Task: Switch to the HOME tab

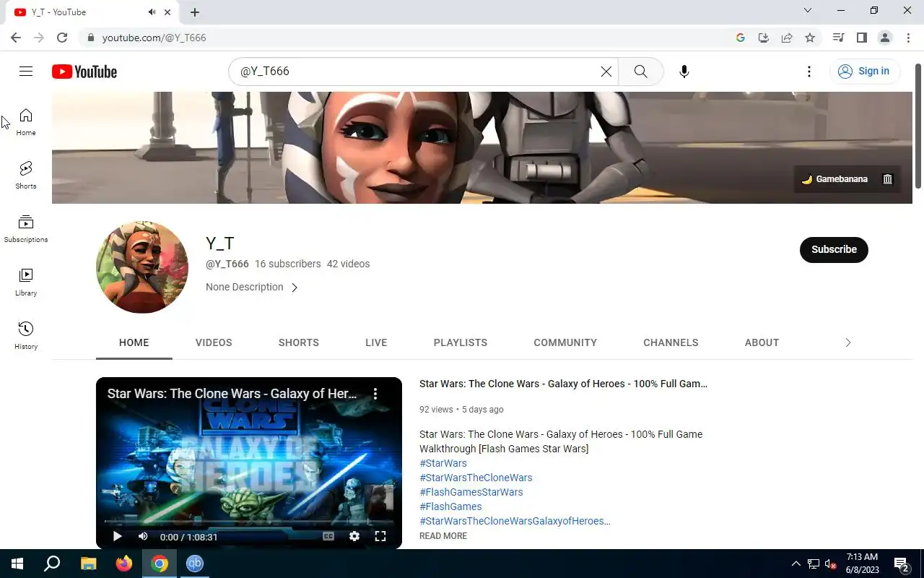Action: (134, 342)
